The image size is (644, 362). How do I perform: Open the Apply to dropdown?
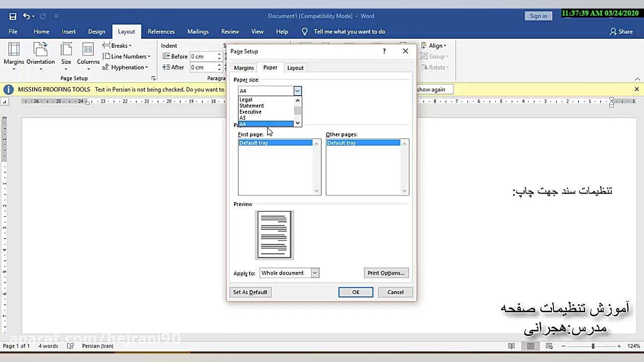314,273
